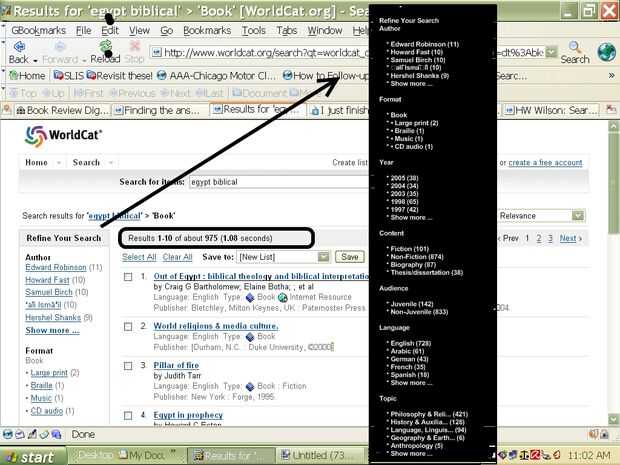Click the 'Select All' link

(139, 257)
